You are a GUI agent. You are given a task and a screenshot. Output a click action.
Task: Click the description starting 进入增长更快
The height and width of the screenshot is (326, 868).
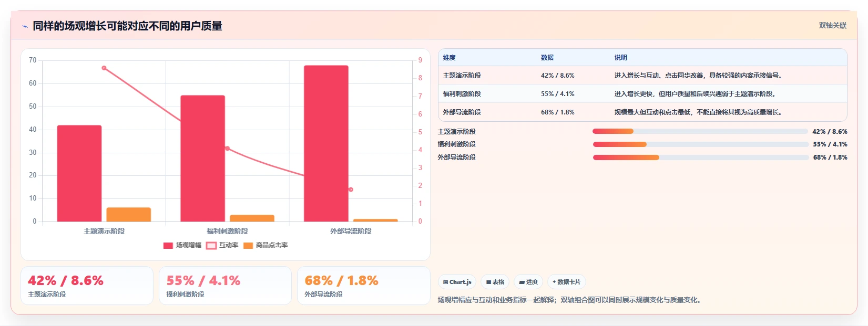point(696,94)
